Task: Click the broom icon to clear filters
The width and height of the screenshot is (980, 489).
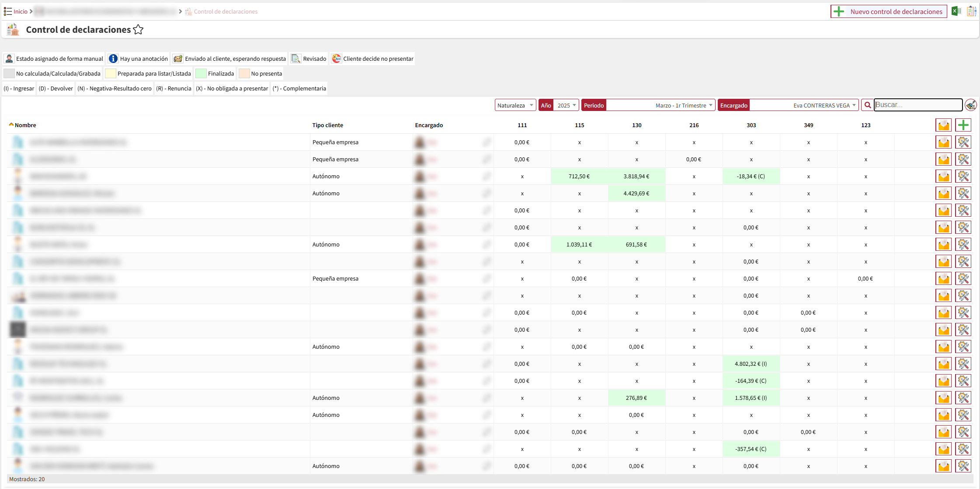Action: tap(971, 105)
